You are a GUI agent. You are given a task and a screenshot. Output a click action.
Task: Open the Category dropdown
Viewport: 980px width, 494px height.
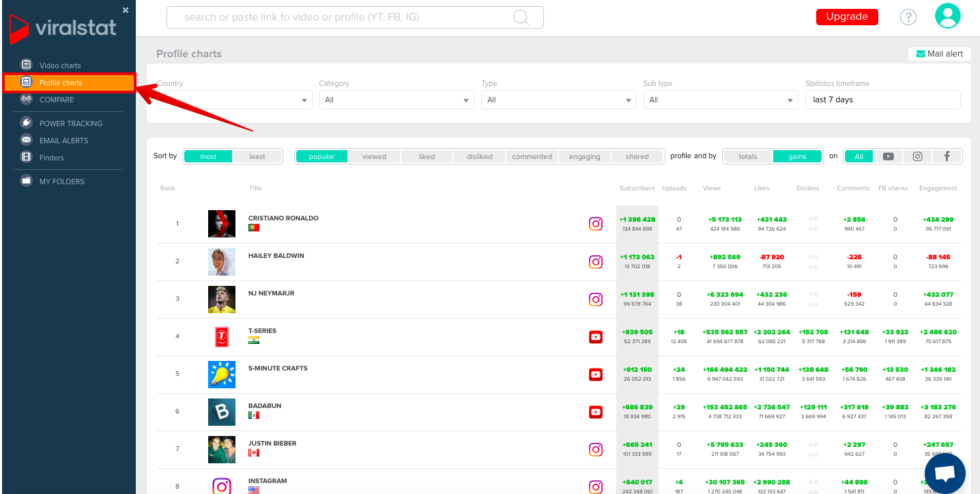397,100
